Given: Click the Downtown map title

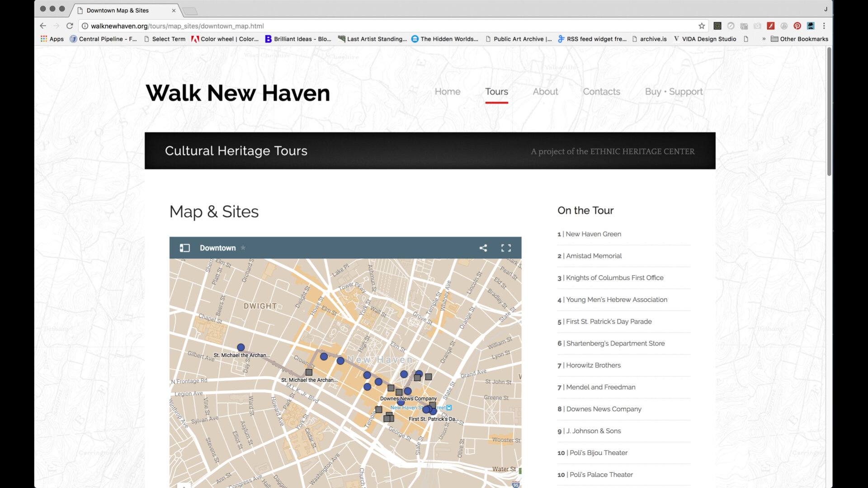Looking at the screenshot, I should coord(217,248).
